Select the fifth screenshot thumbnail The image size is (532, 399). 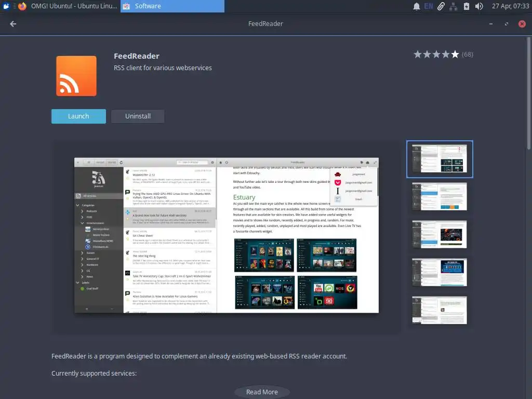click(440, 310)
